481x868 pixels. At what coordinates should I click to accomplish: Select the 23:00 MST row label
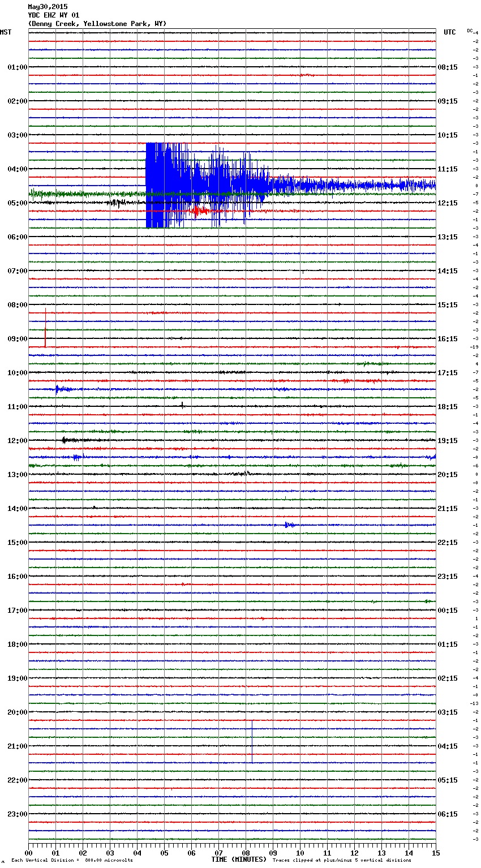point(18,814)
